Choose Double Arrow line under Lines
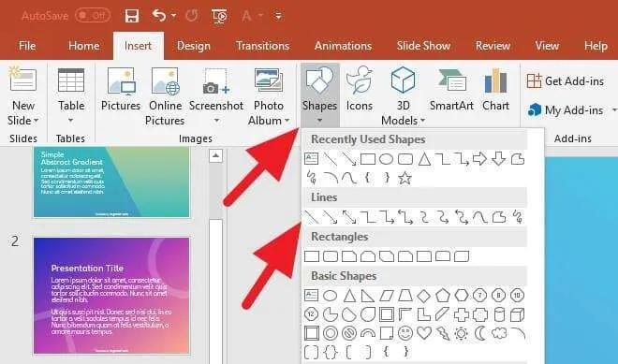This screenshot has height=364, width=618. tap(349, 217)
